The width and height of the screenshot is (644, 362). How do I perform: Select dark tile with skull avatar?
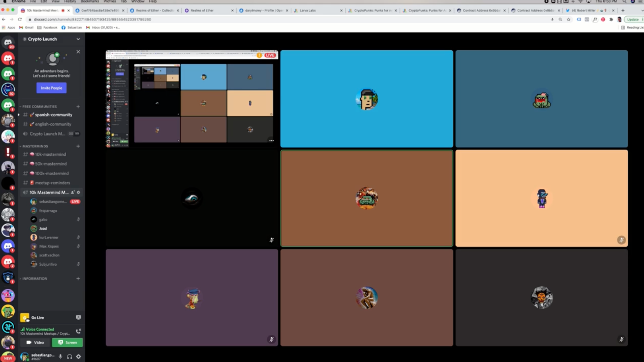[x=542, y=297]
